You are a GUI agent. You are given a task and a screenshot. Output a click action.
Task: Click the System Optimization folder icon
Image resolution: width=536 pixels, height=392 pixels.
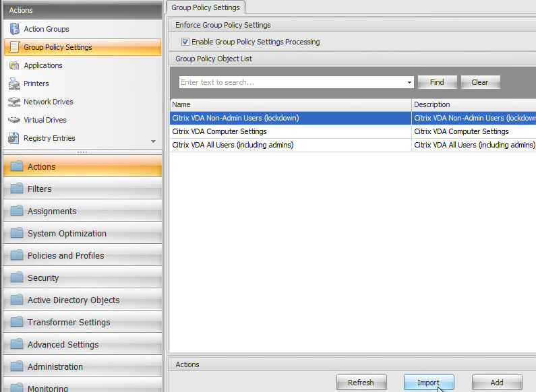[16, 233]
